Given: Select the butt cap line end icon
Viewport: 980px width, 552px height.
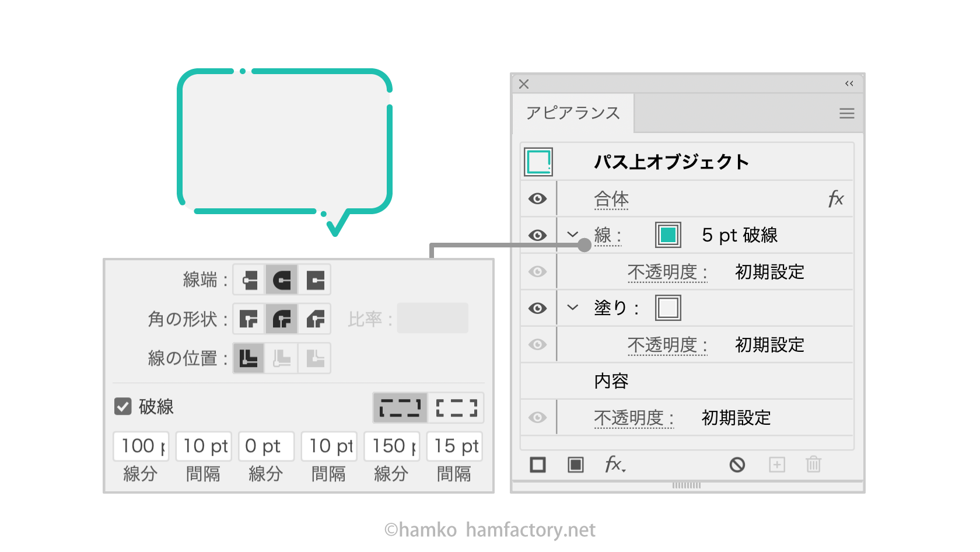Looking at the screenshot, I should [x=249, y=280].
